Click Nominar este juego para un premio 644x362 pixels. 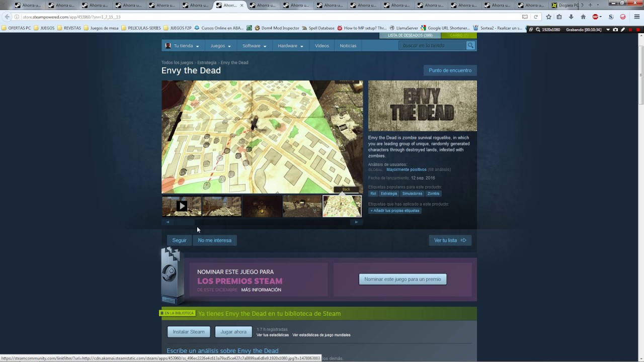tap(403, 279)
